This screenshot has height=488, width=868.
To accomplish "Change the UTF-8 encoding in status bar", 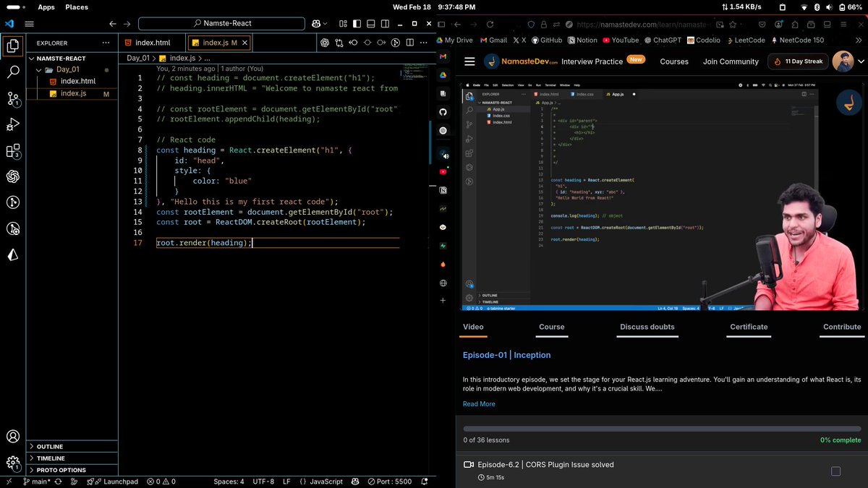I will click(x=263, y=481).
